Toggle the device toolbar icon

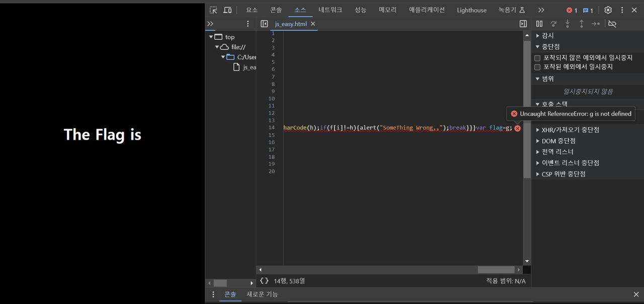tap(227, 10)
